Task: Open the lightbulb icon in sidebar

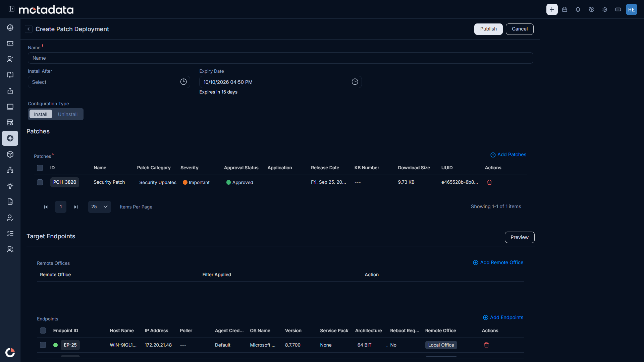Action: (10, 186)
